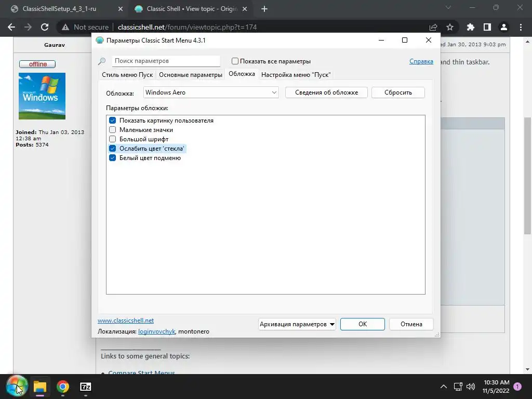532x399 pixels.
Task: Toggle Показать все параметры checkbox
Action: tap(235, 61)
